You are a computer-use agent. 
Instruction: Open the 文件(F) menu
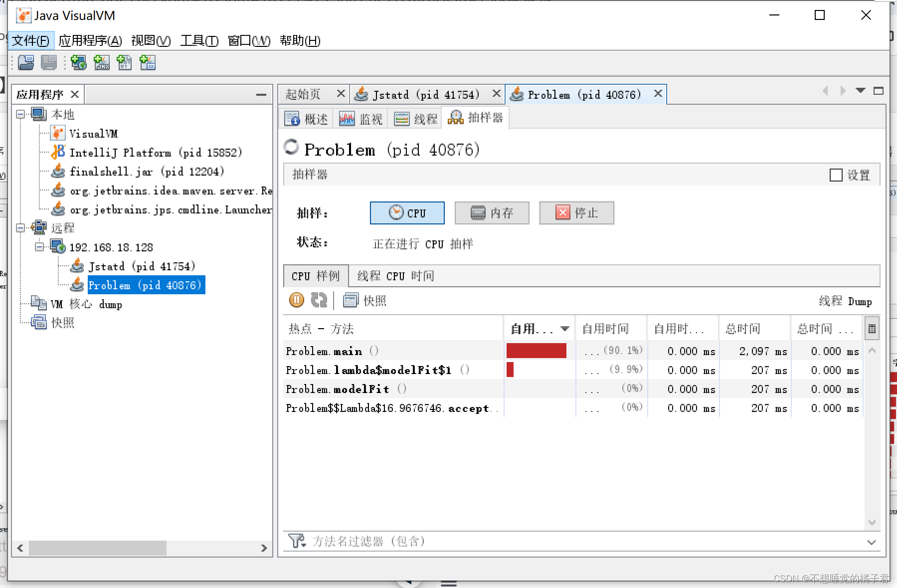coord(30,40)
